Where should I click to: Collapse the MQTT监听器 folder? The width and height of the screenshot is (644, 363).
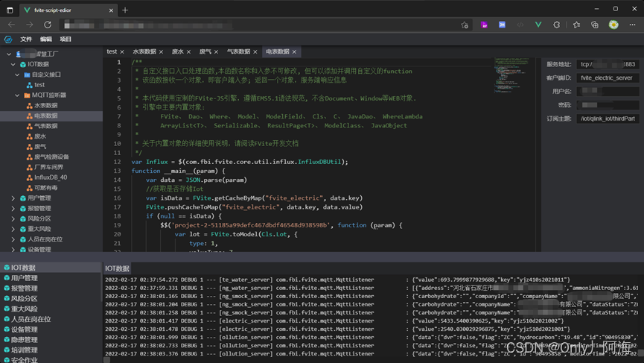[x=17, y=95]
